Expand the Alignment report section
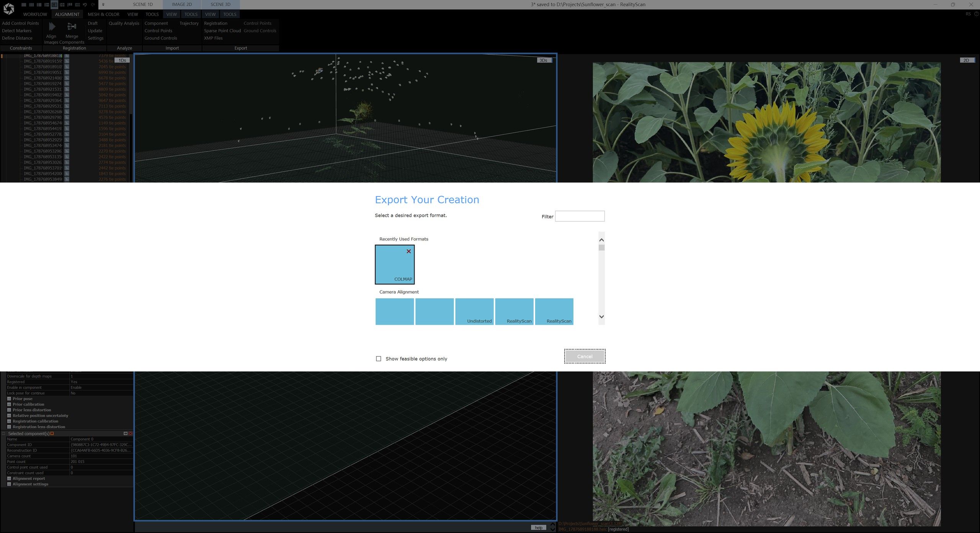This screenshot has width=980, height=533. [9, 479]
